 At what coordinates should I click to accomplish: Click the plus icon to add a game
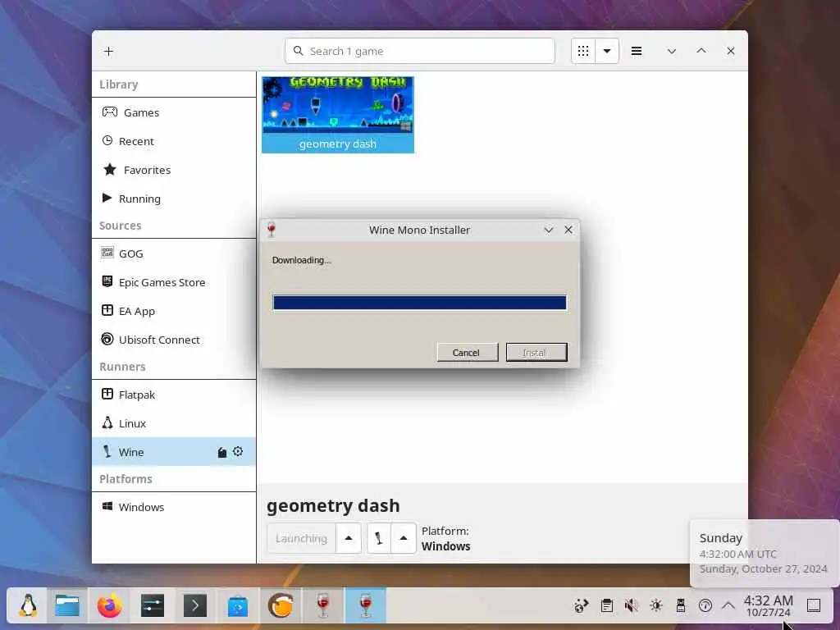[x=109, y=51]
